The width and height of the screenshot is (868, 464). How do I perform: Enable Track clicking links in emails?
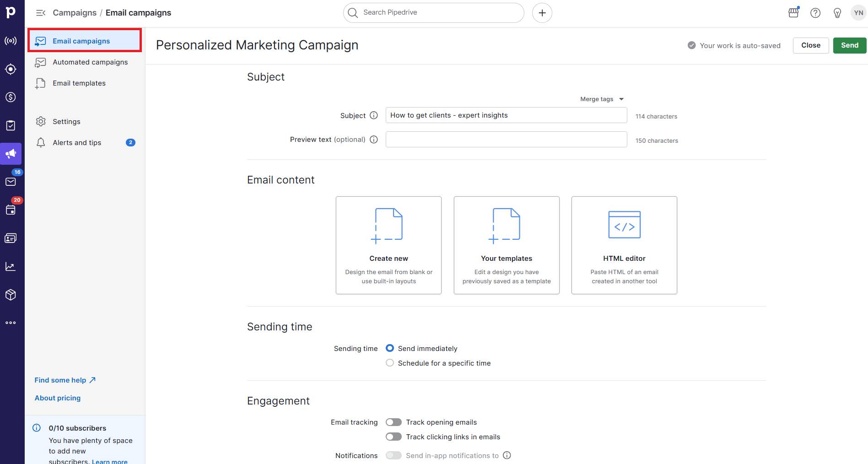(393, 437)
